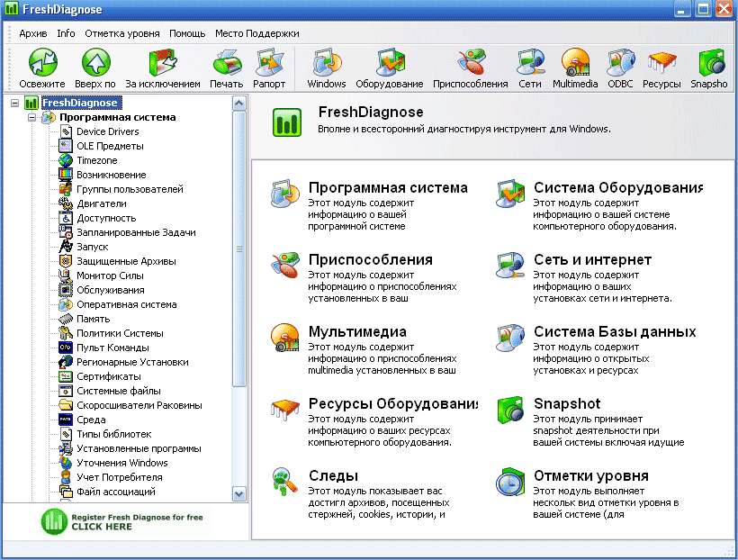Open the Программная система module icon

click(x=285, y=194)
